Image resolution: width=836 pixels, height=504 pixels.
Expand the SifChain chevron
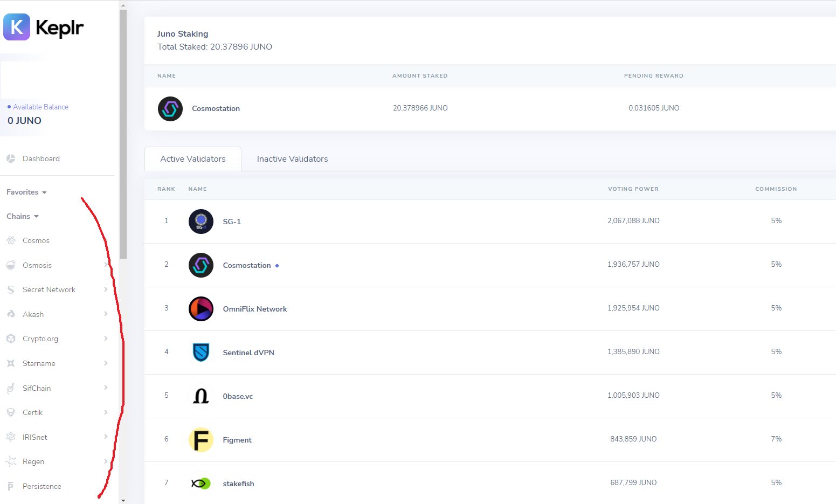click(106, 388)
